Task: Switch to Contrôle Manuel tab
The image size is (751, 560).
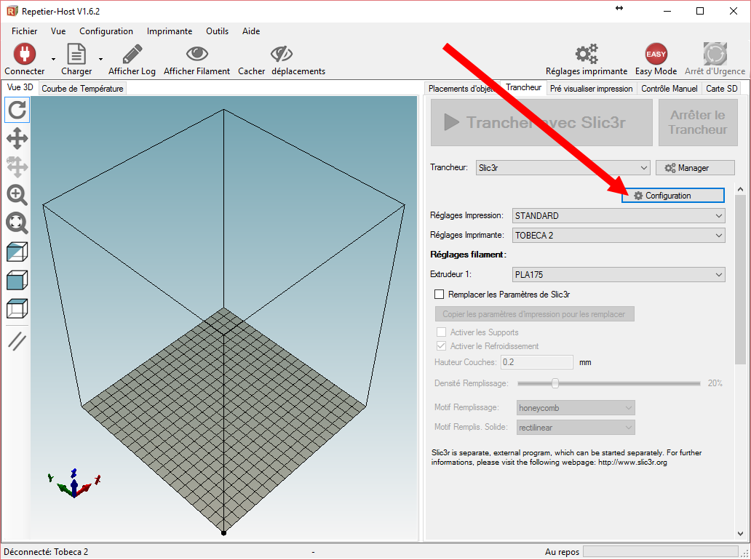Action: (669, 89)
